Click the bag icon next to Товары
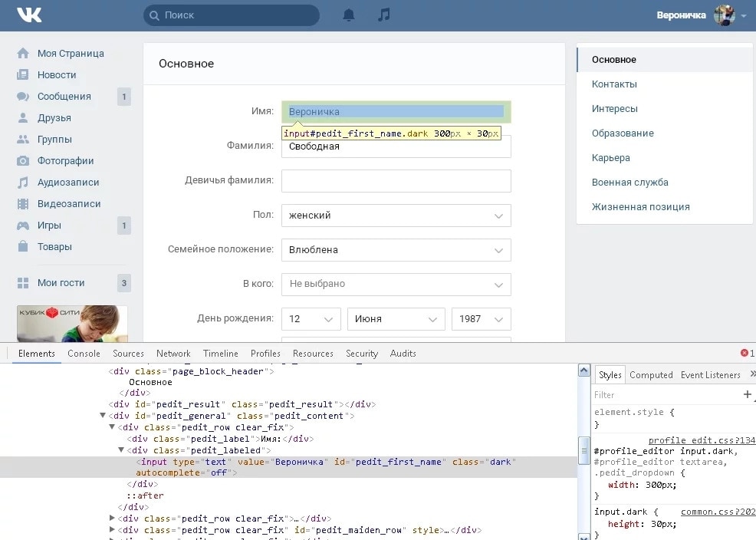Image resolution: width=756 pixels, height=540 pixels. tap(23, 246)
